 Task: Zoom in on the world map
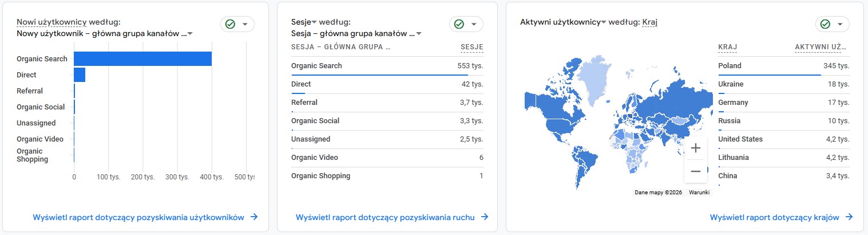(x=696, y=148)
